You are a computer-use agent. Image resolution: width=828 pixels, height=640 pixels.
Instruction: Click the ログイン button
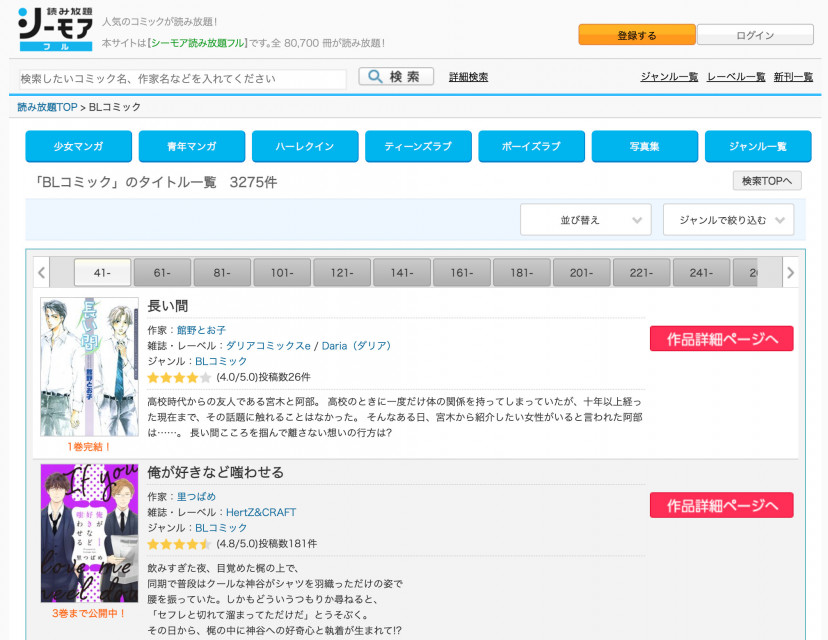(757, 33)
